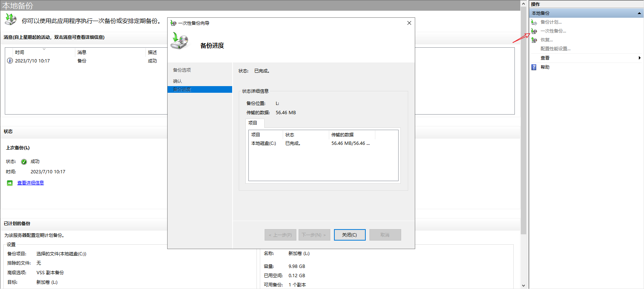This screenshot has width=644, height=289.
Task: Click the large disk icon next to 备份进度 heading
Action: (180, 41)
